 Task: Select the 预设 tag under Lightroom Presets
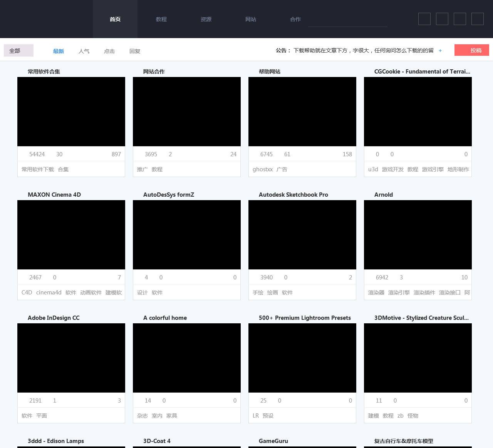click(268, 416)
